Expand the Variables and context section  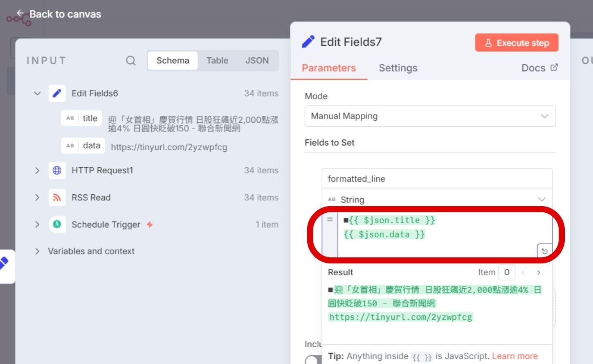point(37,251)
